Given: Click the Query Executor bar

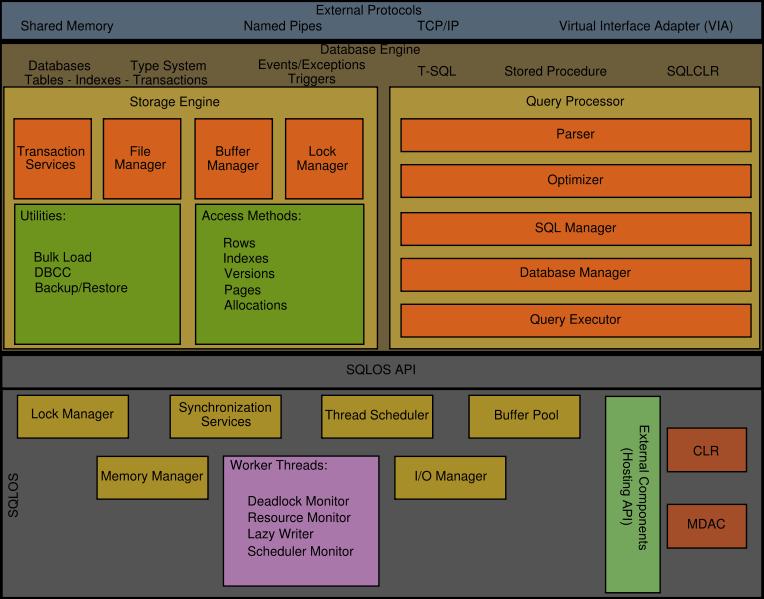Looking at the screenshot, I should pyautogui.click(x=575, y=320).
